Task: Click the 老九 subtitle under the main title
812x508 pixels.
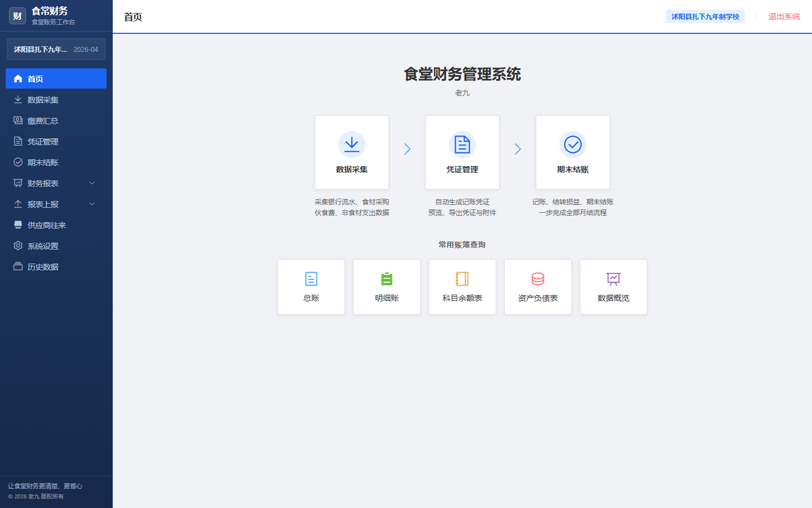Action: tap(462, 93)
